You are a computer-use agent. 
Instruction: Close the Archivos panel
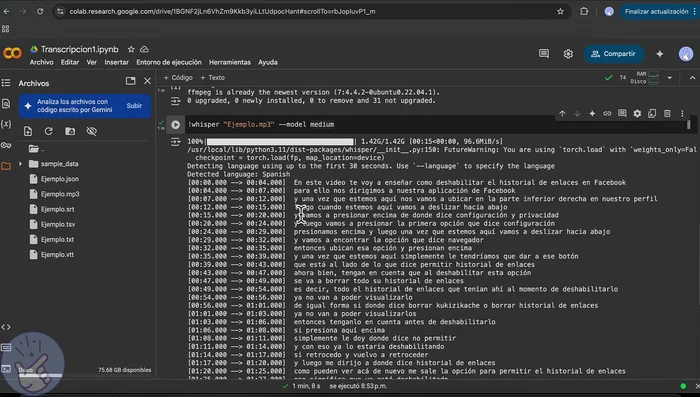[147, 81]
